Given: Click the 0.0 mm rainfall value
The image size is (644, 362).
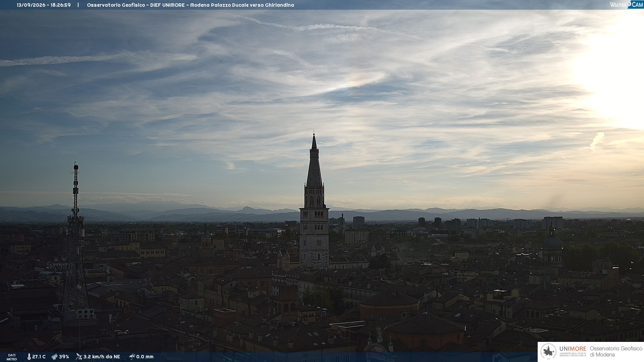Looking at the screenshot, I should pos(145,357).
